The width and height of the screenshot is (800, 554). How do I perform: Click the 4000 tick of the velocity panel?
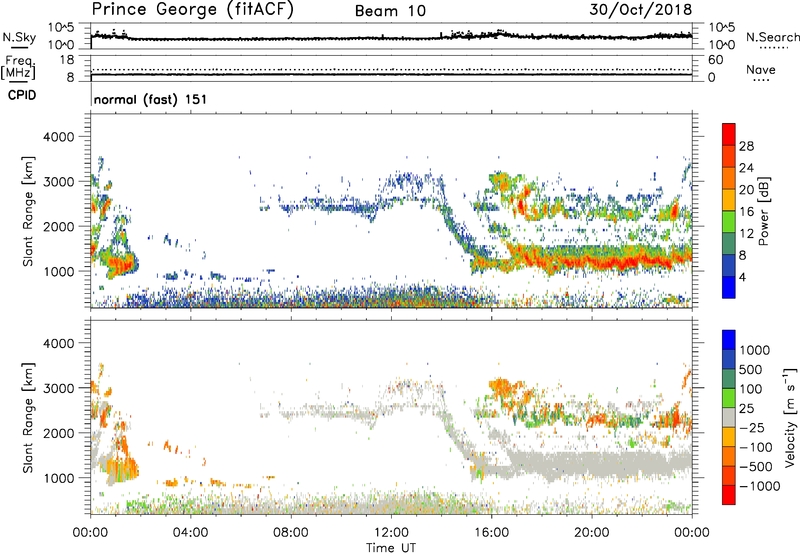59,343
